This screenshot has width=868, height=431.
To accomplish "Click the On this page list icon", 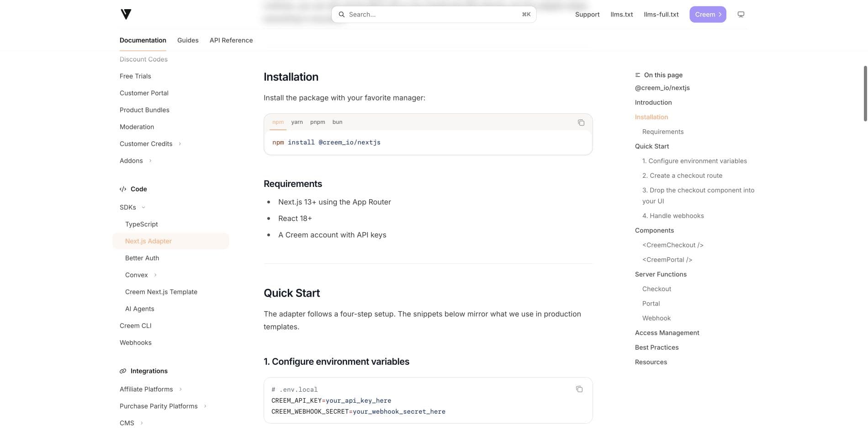I will [638, 75].
